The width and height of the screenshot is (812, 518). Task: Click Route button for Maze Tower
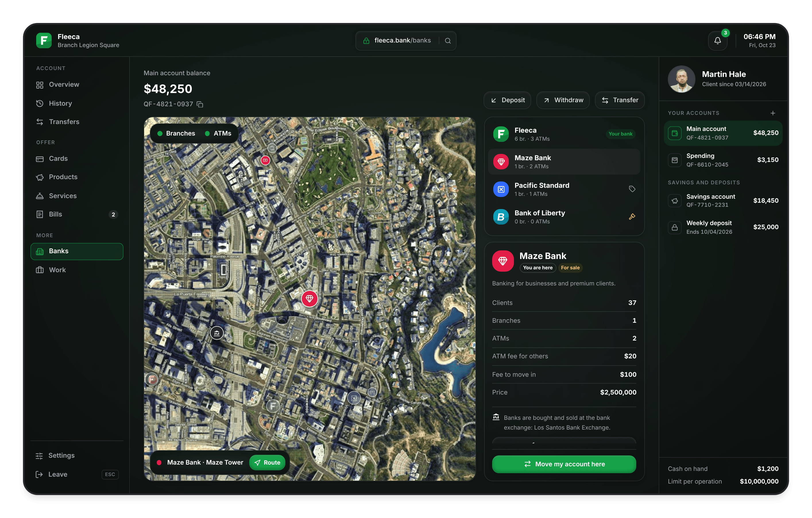point(267,463)
